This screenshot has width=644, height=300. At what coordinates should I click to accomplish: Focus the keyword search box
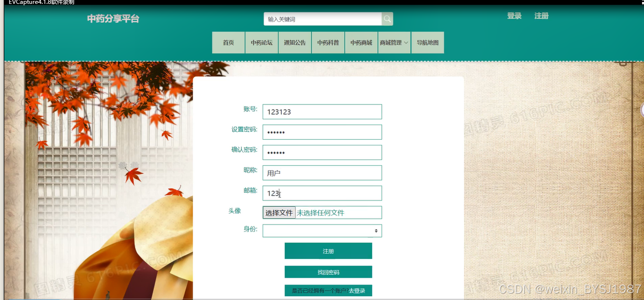(x=322, y=19)
